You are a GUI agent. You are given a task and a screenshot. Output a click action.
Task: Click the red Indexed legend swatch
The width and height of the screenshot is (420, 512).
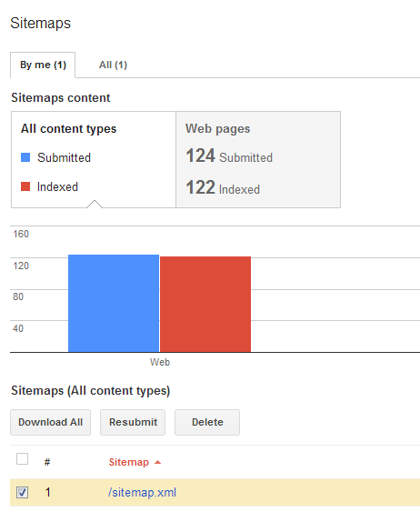[25, 186]
